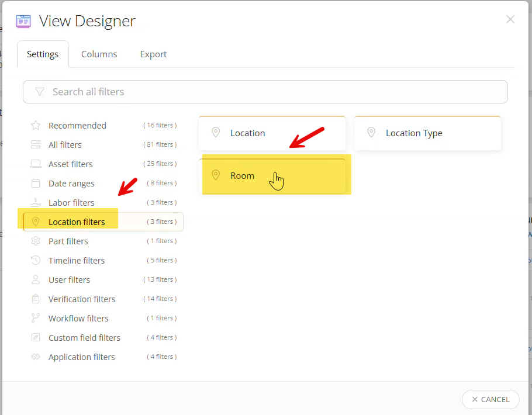The width and height of the screenshot is (532, 415).
Task: Click the pencil icon beside Custom field filters
Action: click(36, 337)
